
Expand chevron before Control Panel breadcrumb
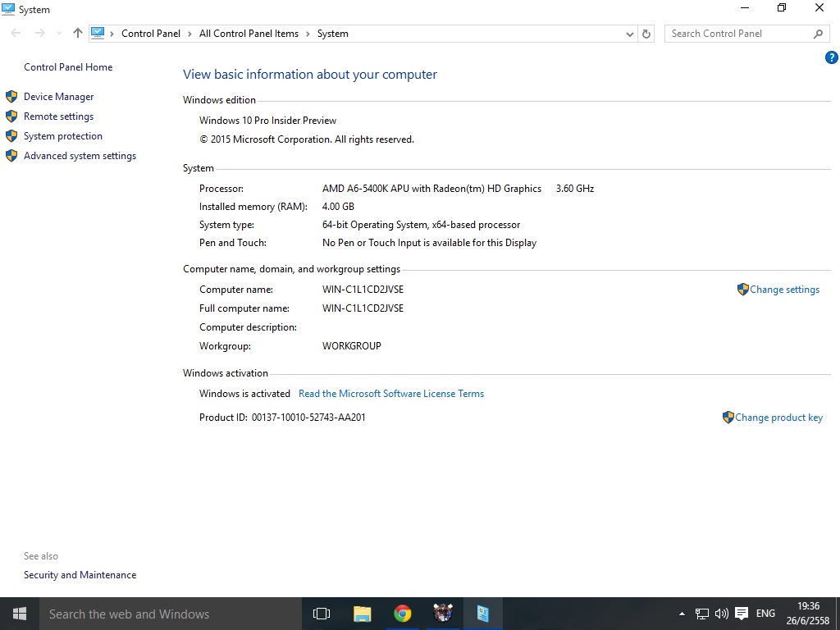coord(112,34)
